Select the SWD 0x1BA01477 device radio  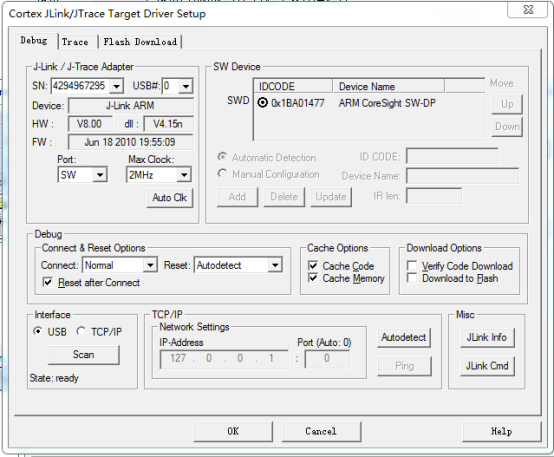[x=263, y=103]
